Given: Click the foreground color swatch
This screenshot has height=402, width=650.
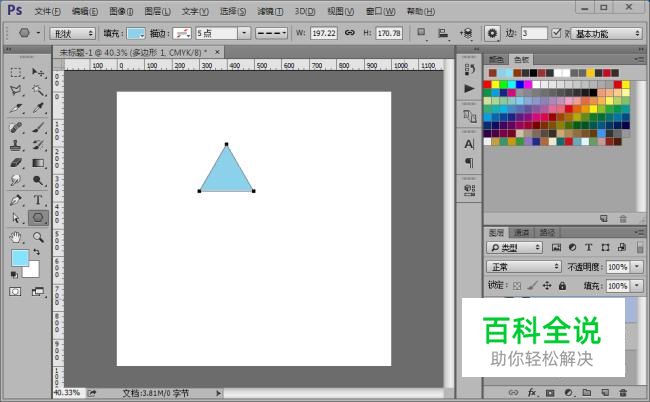Looking at the screenshot, I should pyautogui.click(x=19, y=258).
